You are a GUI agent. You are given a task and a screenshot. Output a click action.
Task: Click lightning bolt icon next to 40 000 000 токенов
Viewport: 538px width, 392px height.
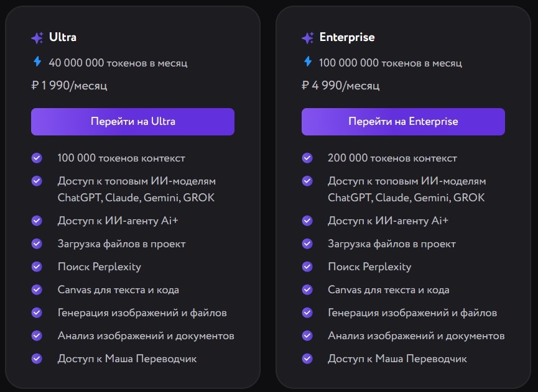[x=37, y=62]
